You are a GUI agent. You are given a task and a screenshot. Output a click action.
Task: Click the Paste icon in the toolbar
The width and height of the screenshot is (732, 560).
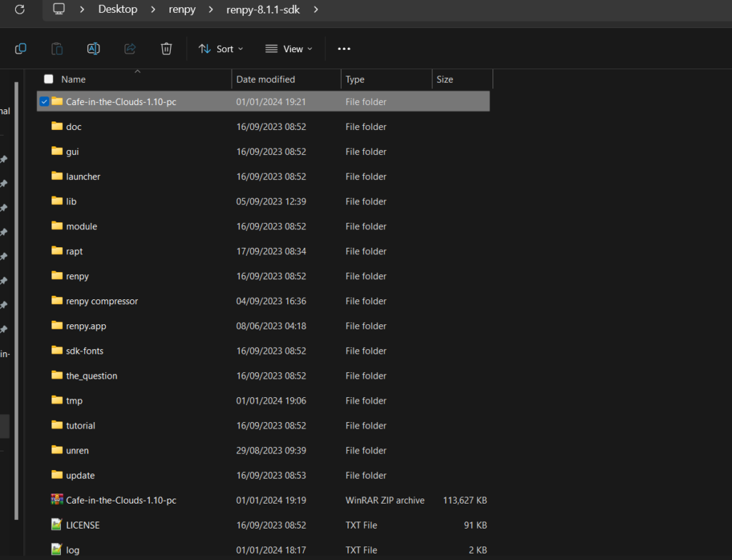pos(57,49)
